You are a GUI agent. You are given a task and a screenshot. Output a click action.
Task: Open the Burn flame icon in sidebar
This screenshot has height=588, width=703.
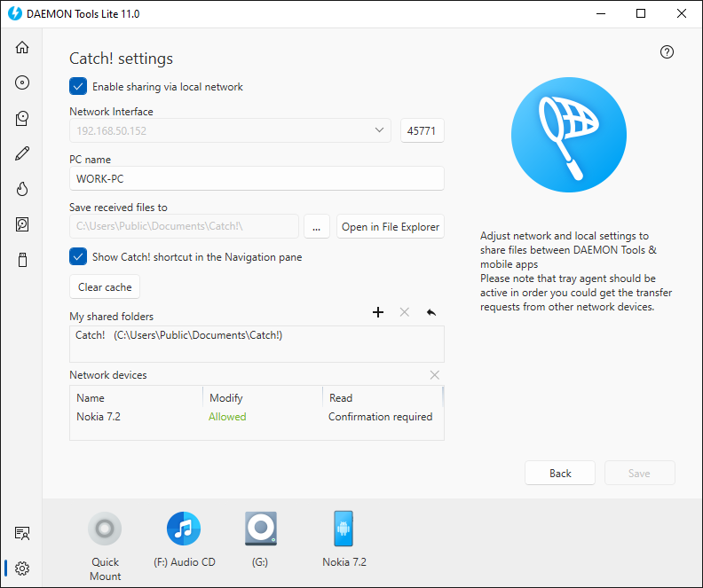coord(22,189)
